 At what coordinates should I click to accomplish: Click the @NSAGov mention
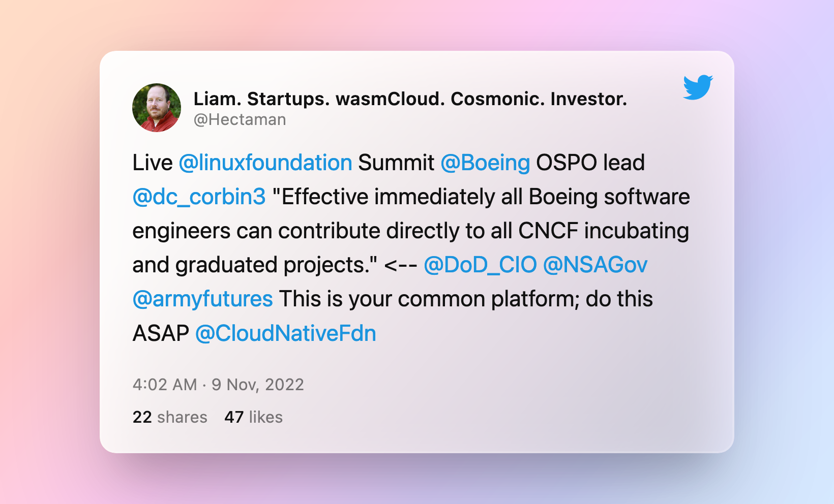tap(595, 265)
